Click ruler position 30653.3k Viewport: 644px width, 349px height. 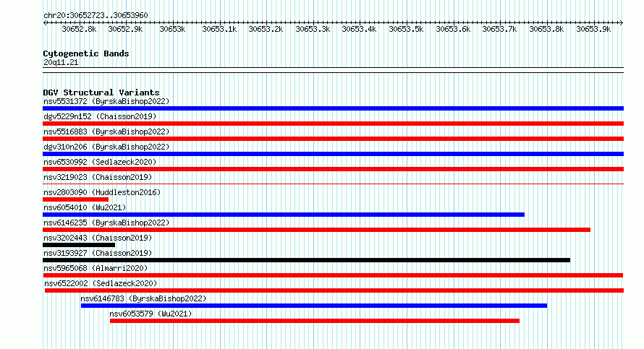pyautogui.click(x=313, y=29)
